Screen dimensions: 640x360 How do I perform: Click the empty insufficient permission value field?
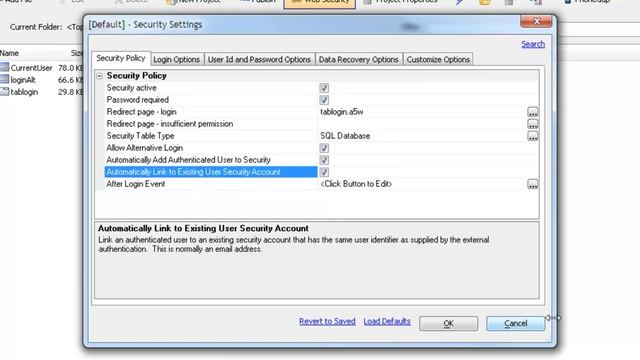click(x=422, y=124)
